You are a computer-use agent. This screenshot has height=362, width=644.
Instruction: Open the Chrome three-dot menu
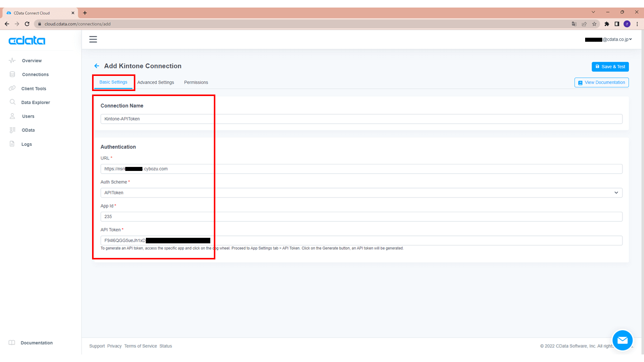tap(637, 24)
